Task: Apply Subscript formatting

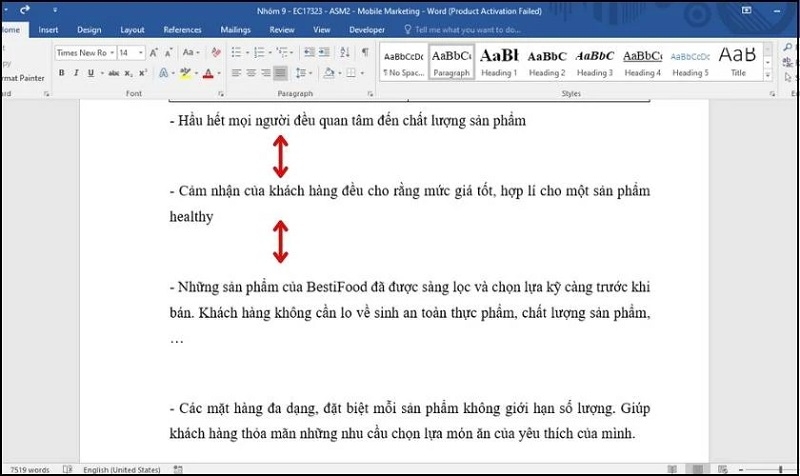Action: click(x=128, y=73)
